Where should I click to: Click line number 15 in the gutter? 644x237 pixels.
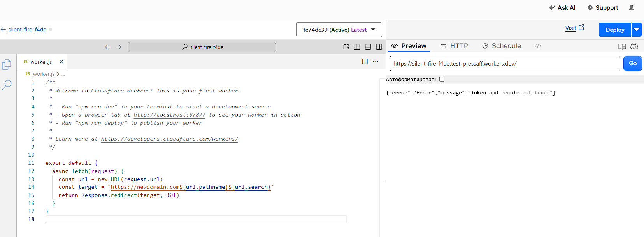pos(31,195)
